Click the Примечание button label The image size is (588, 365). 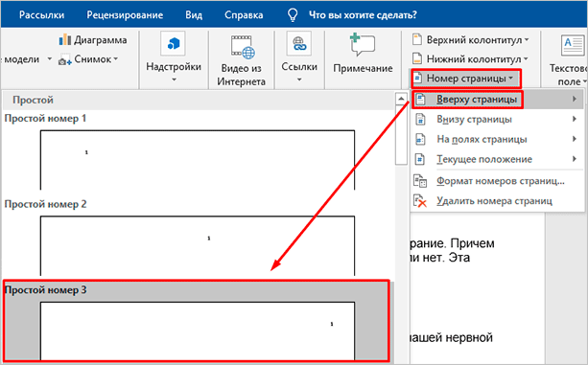click(363, 69)
